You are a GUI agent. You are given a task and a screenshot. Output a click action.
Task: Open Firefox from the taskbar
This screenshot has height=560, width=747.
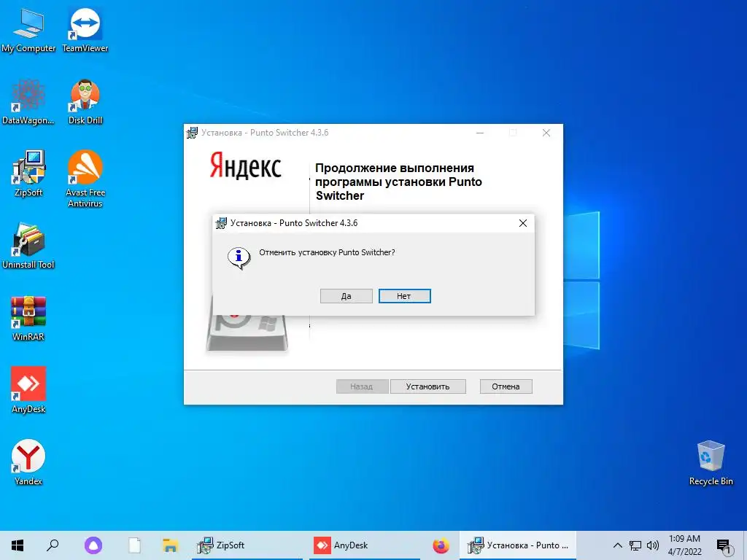click(x=441, y=545)
